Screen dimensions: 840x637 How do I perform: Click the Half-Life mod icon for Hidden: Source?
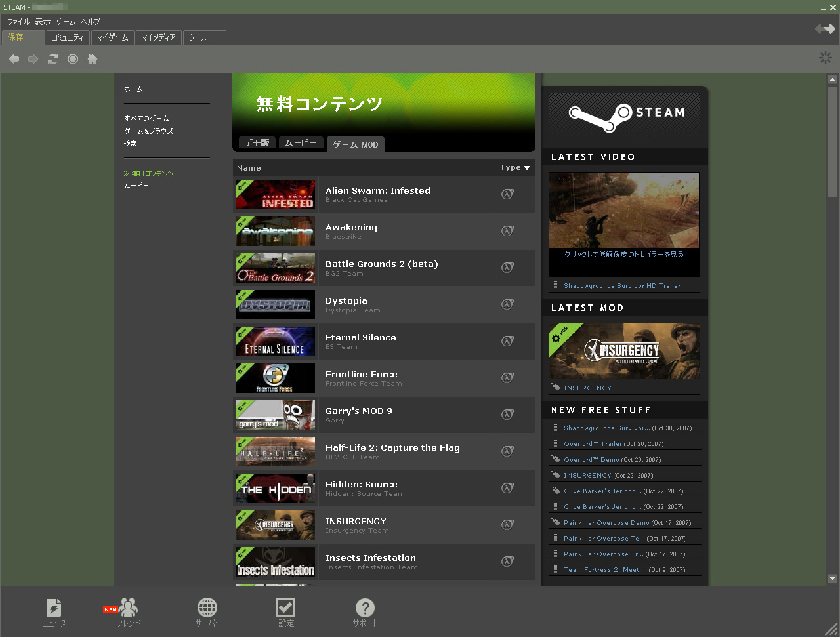tap(507, 487)
